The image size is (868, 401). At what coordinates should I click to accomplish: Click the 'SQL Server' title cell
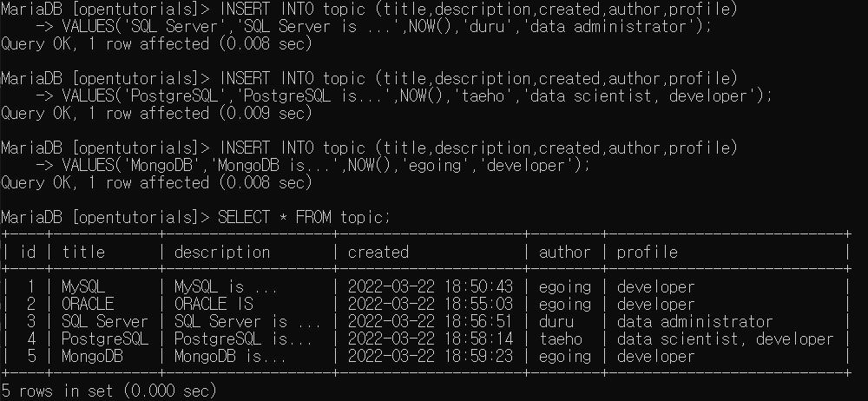[x=105, y=322]
